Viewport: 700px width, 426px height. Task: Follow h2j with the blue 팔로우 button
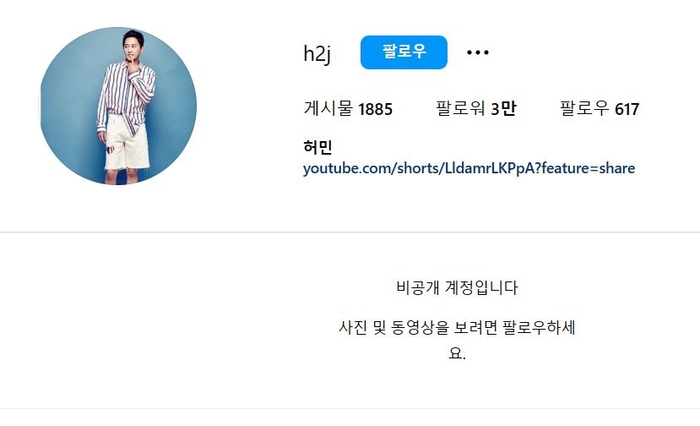404,52
